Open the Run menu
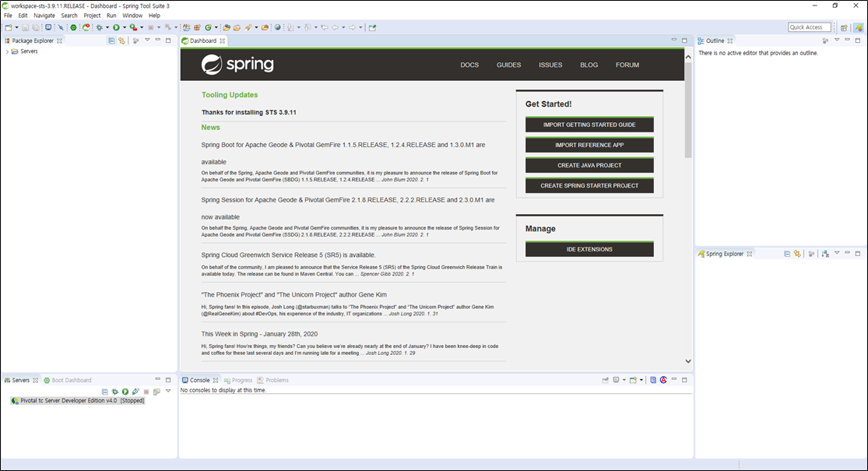Screen dimensions: 868x471 [111, 16]
